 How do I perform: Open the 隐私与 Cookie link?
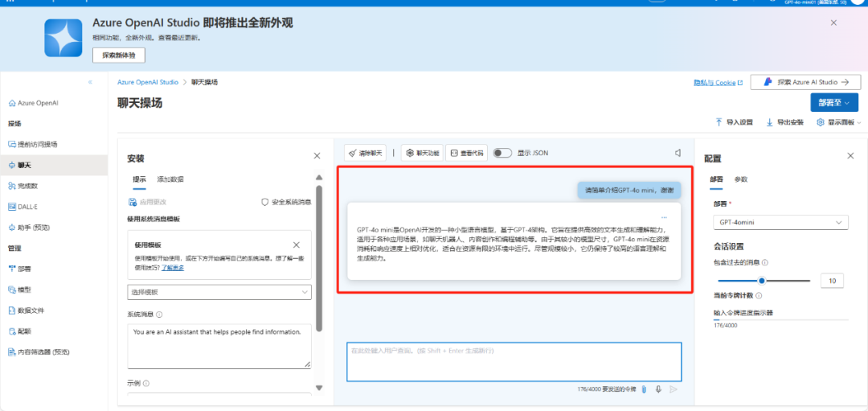[x=714, y=83]
